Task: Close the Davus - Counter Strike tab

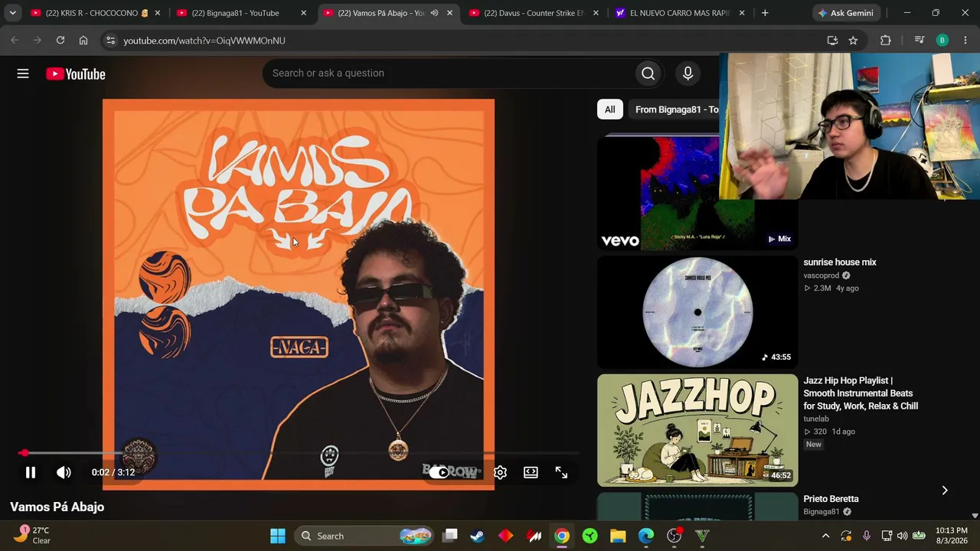Action: click(x=596, y=13)
